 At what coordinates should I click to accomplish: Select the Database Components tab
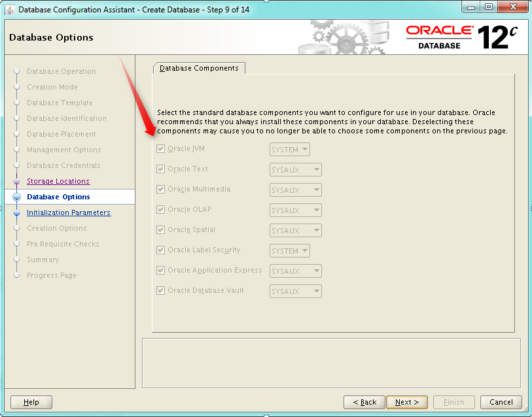(x=199, y=68)
